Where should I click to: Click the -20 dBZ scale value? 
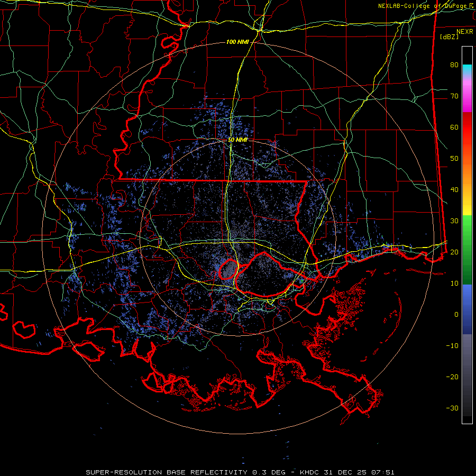click(x=452, y=377)
